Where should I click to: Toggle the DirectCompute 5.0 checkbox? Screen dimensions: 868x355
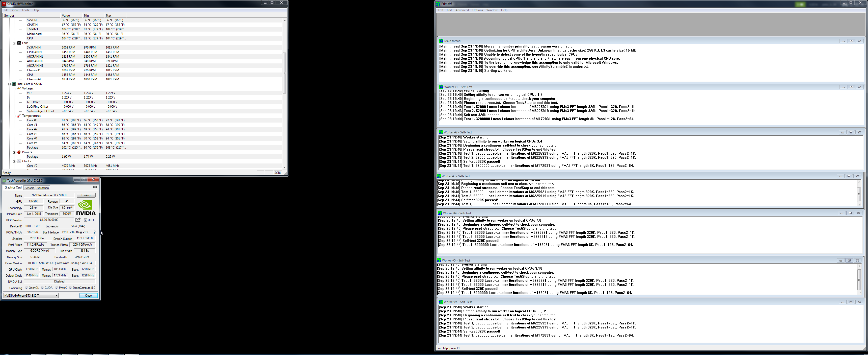pos(70,288)
